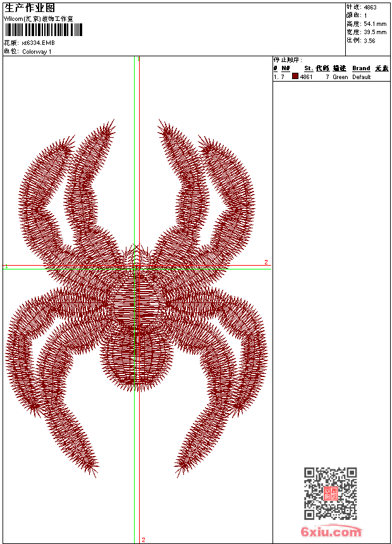Click the X start marker above spider head
392x544 pixels.
coord(137,248)
